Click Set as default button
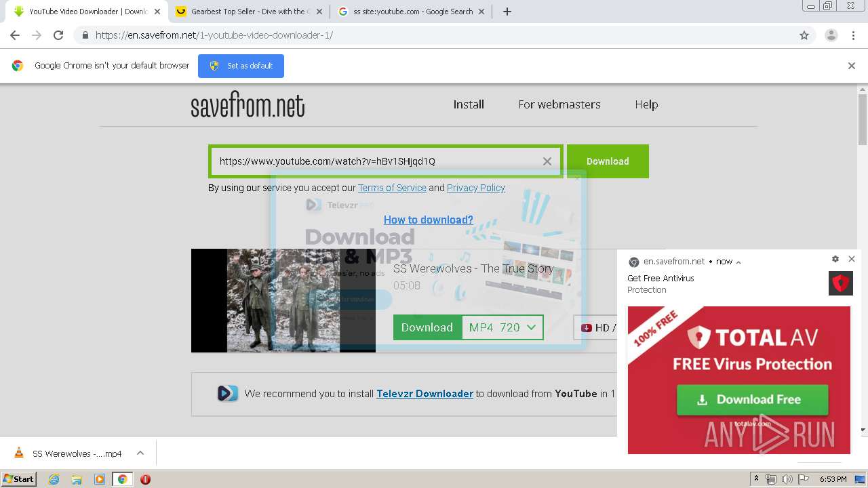 pos(241,66)
